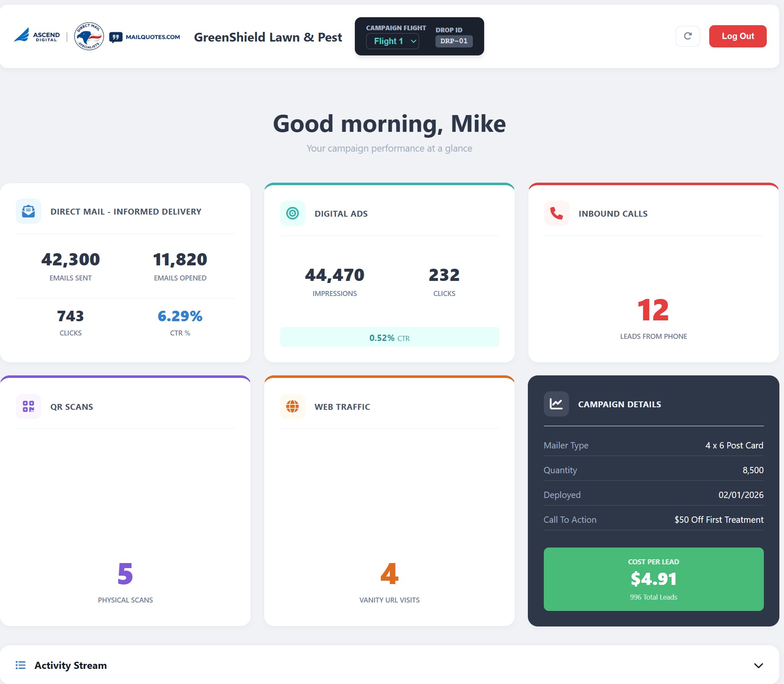Select the Ascend Digital logo
784x684 pixels.
coord(37,36)
